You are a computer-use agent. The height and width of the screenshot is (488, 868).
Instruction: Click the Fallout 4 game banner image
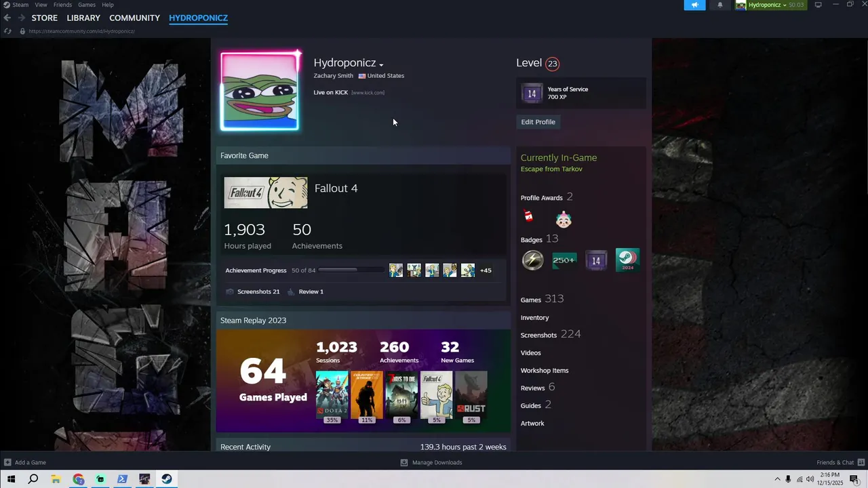pos(266,192)
